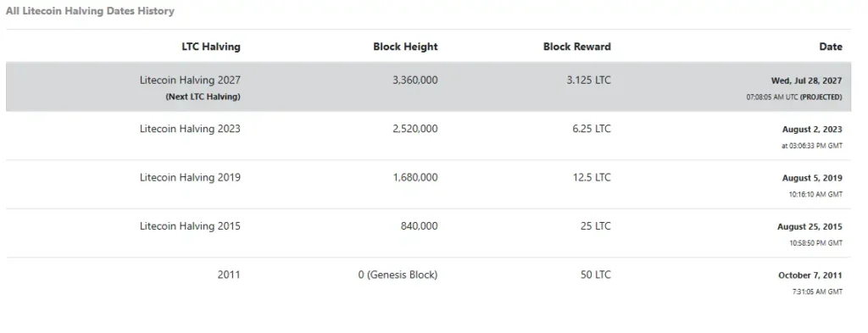Viewport: 868px width, 333px height.
Task: Click the 3.125 LTC reward value
Action: [x=588, y=80]
